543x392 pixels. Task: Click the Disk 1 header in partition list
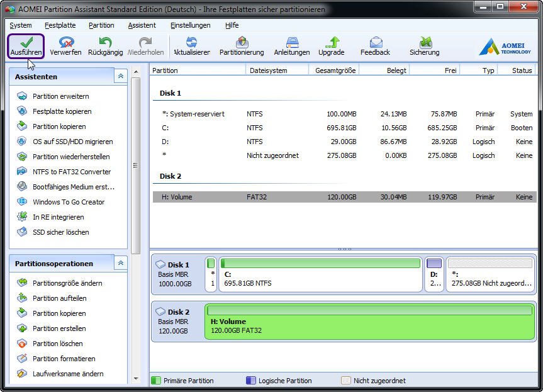[x=171, y=93]
